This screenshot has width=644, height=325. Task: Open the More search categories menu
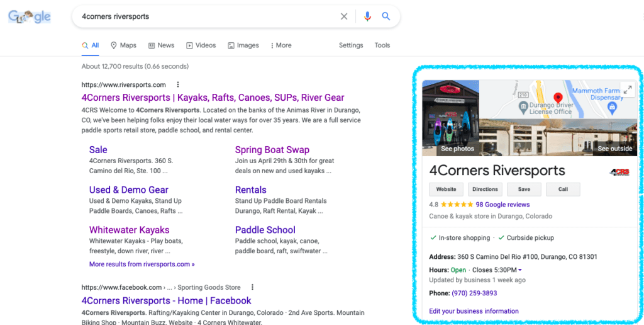coord(281,45)
